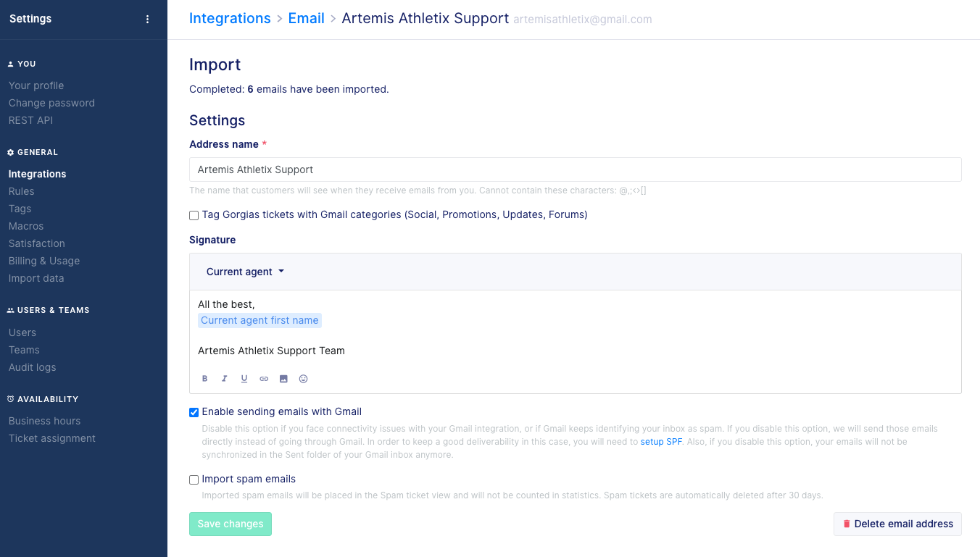Insert an image into the signature

[x=283, y=379]
